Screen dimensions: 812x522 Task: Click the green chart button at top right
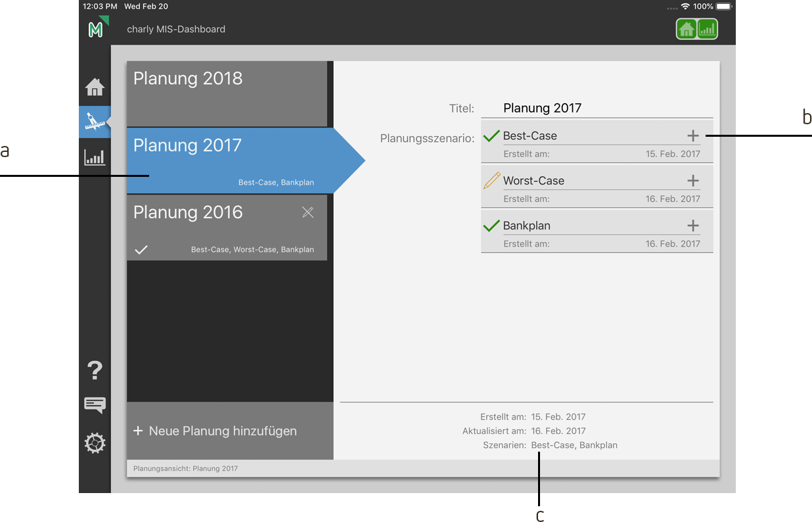(x=708, y=29)
